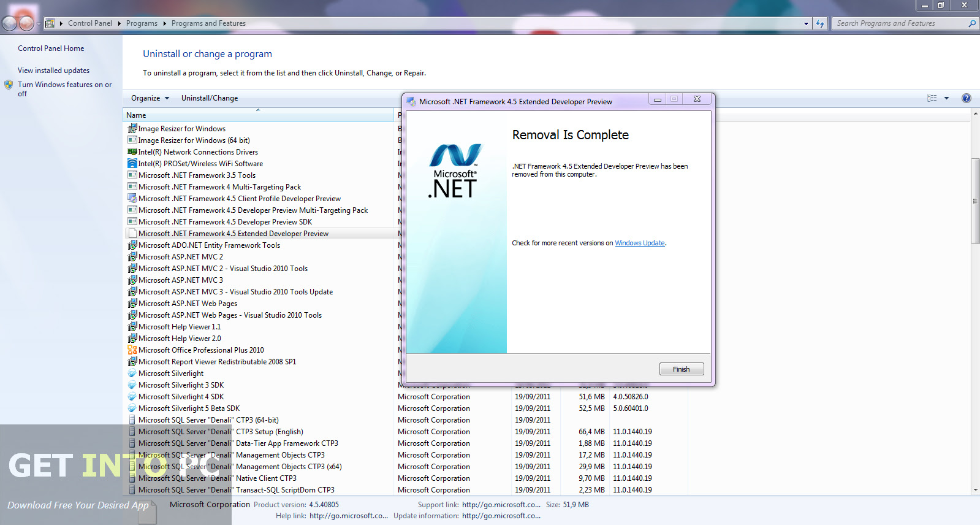980x525 pixels.
Task: Click the Microsoft Office Professional Plus icon
Action: coord(132,350)
